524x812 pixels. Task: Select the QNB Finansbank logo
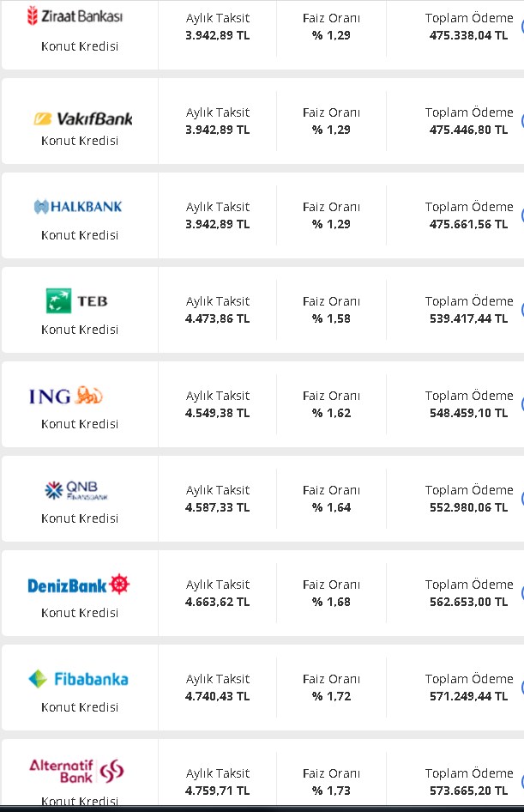(76, 489)
